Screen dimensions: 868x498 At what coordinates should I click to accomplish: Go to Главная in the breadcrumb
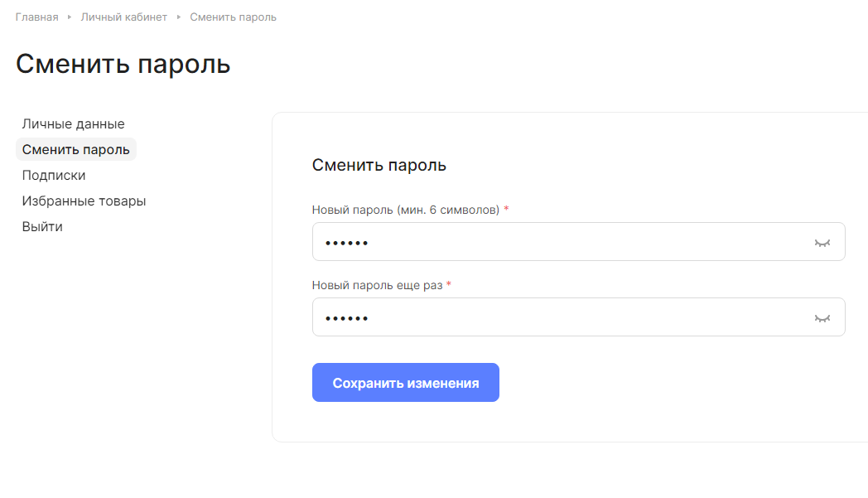pos(36,17)
